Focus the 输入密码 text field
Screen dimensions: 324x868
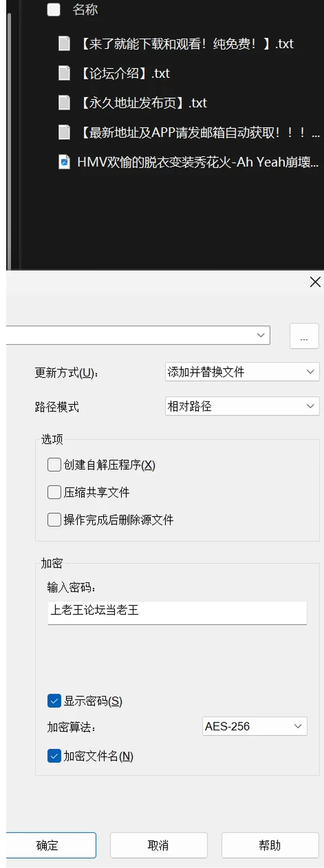point(177,613)
